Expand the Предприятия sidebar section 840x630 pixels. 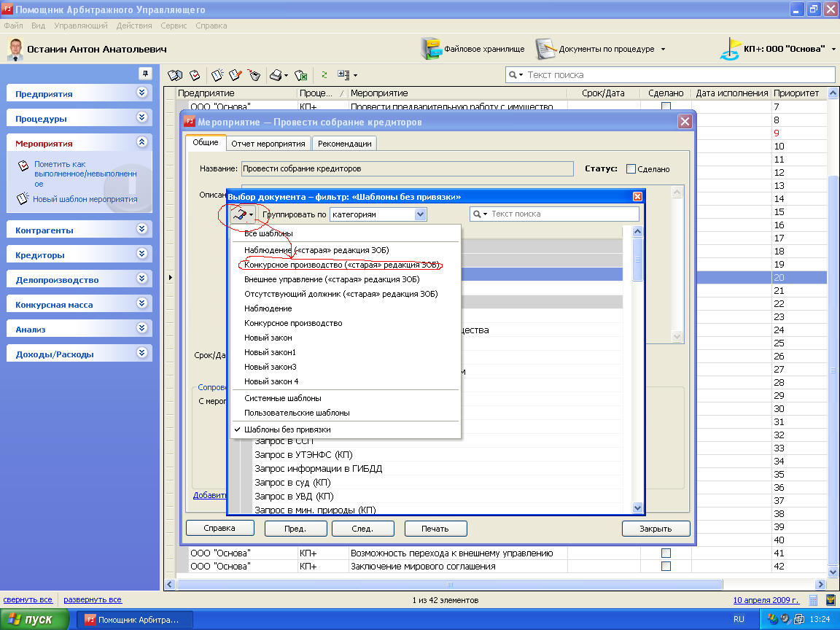142,93
